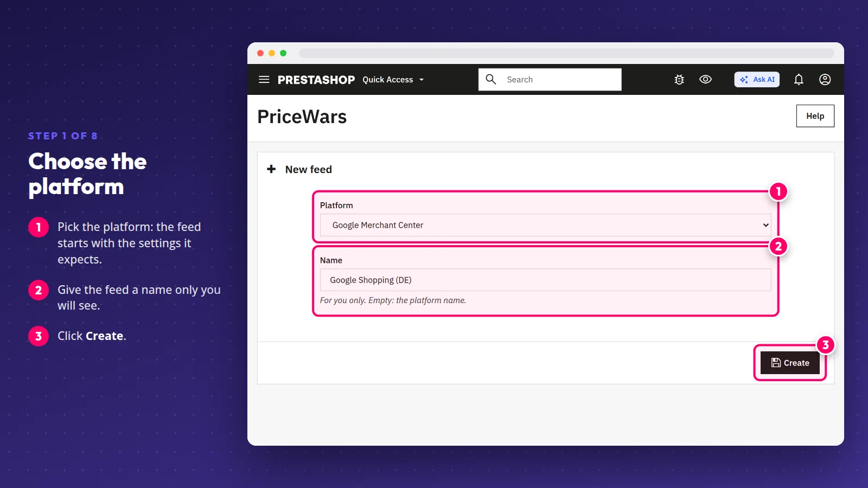Image resolution: width=868 pixels, height=488 pixels.
Task: Open the Ask AI assistant
Action: click(x=757, y=79)
